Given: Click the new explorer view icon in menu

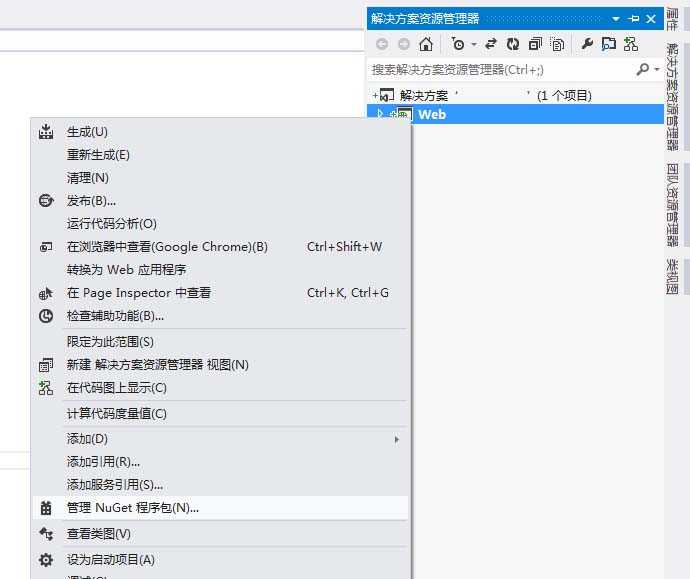Looking at the screenshot, I should pos(46,365).
